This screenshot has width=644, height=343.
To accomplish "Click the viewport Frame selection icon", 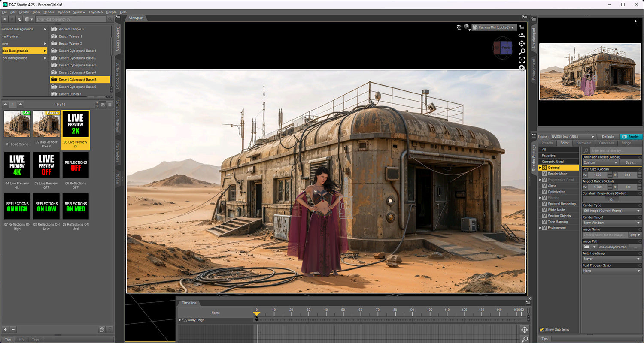I will point(522,60).
